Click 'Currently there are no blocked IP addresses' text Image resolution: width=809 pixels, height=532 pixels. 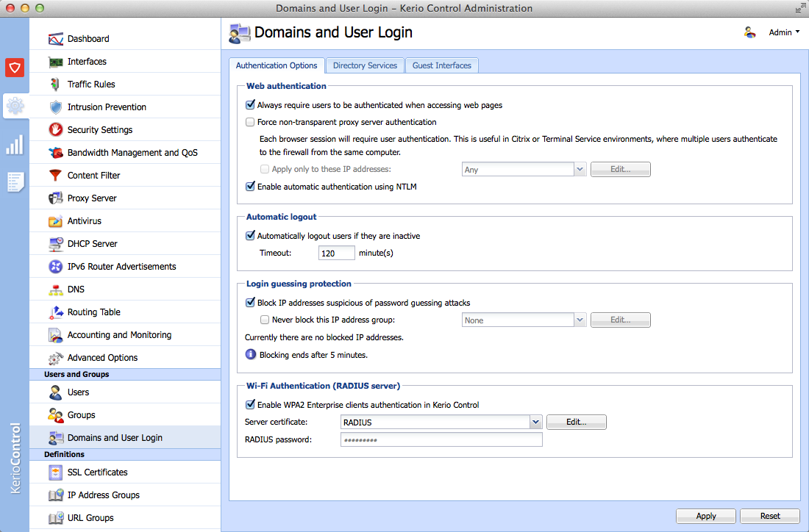(324, 337)
